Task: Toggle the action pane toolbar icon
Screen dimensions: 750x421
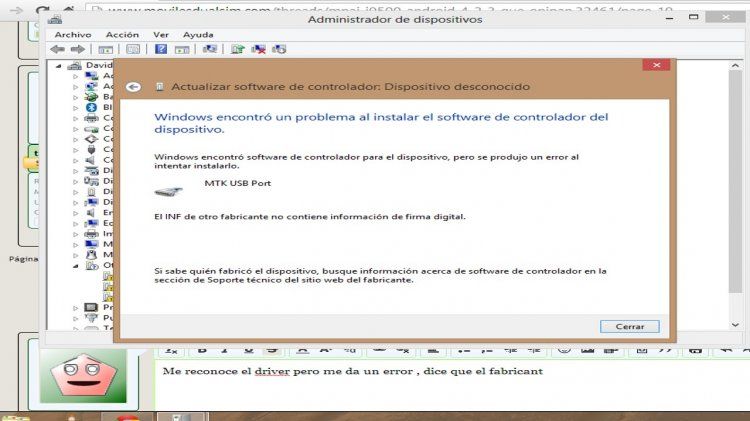Action: [x=182, y=49]
